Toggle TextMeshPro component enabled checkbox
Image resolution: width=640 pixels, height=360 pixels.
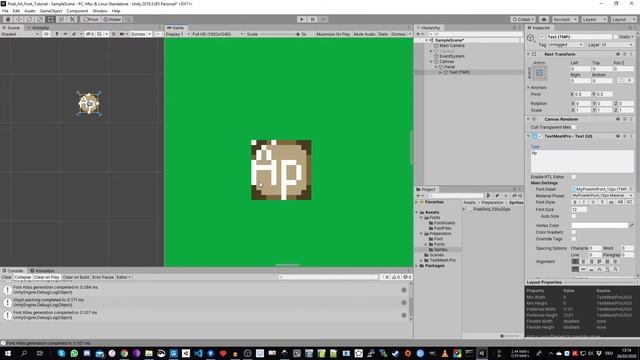540,136
